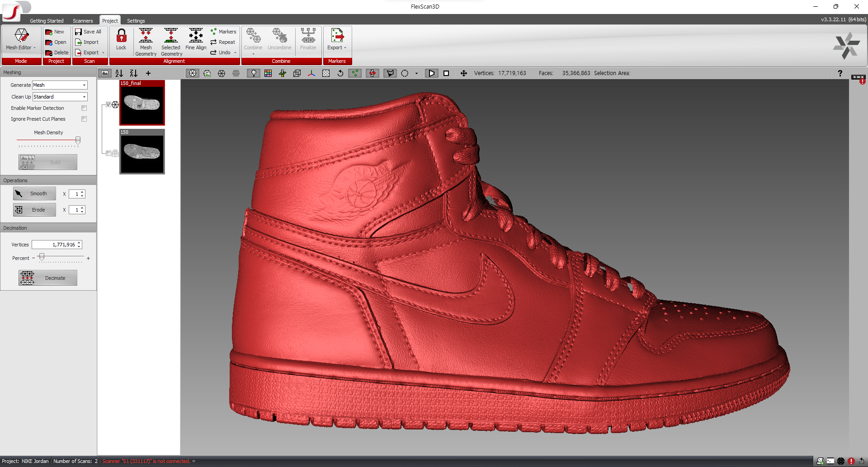Click the Repeat alignment option

pyautogui.click(x=223, y=42)
